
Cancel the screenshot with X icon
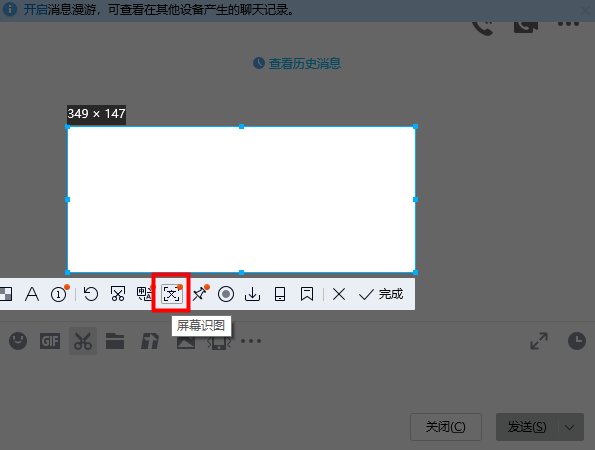339,294
